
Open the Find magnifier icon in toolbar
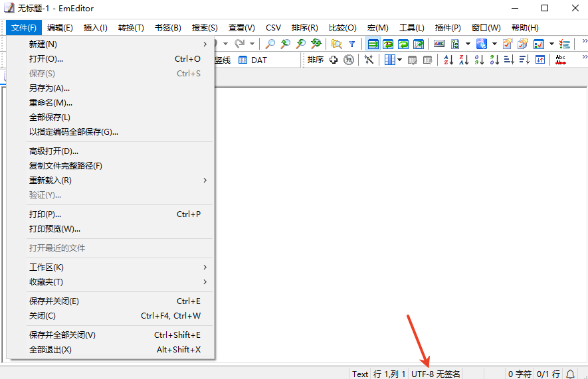[x=270, y=44]
